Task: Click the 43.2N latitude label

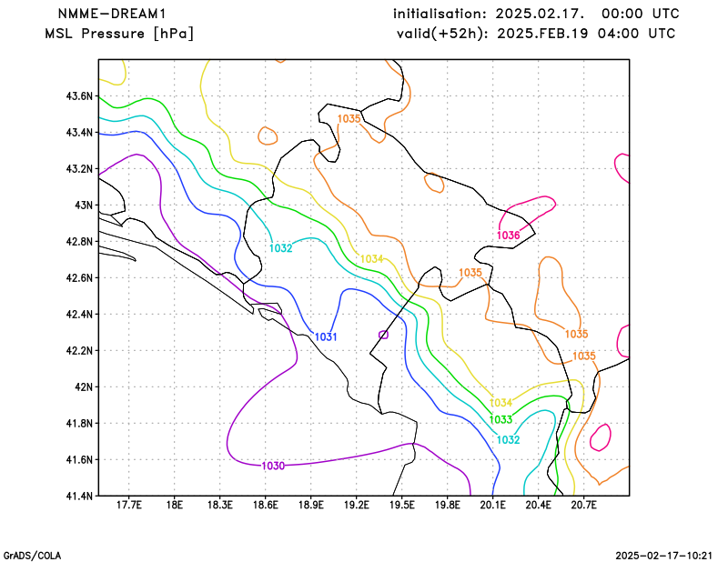Action: [x=79, y=169]
